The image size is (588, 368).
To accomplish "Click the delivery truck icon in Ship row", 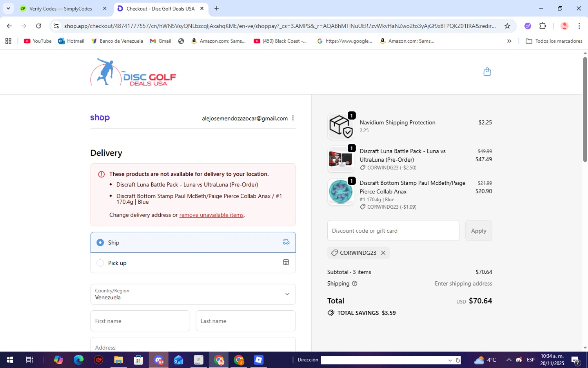I will coord(286,242).
